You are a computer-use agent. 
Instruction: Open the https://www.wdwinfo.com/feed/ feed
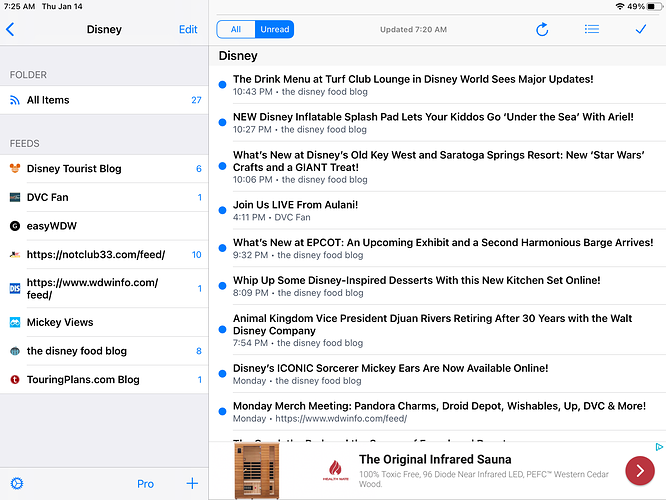click(104, 288)
